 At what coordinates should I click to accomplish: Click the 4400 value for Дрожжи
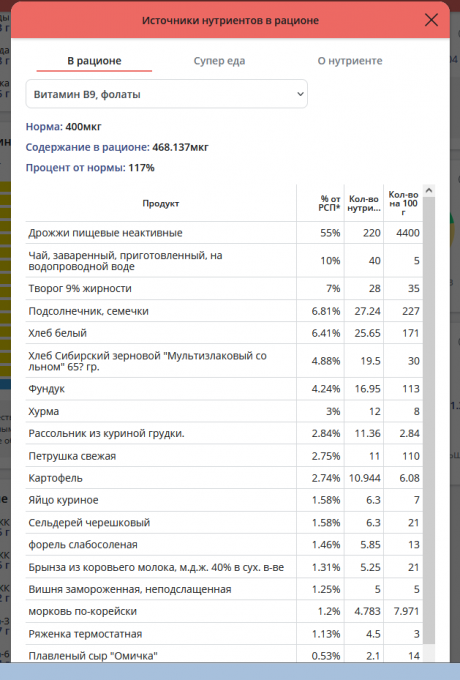(x=408, y=233)
